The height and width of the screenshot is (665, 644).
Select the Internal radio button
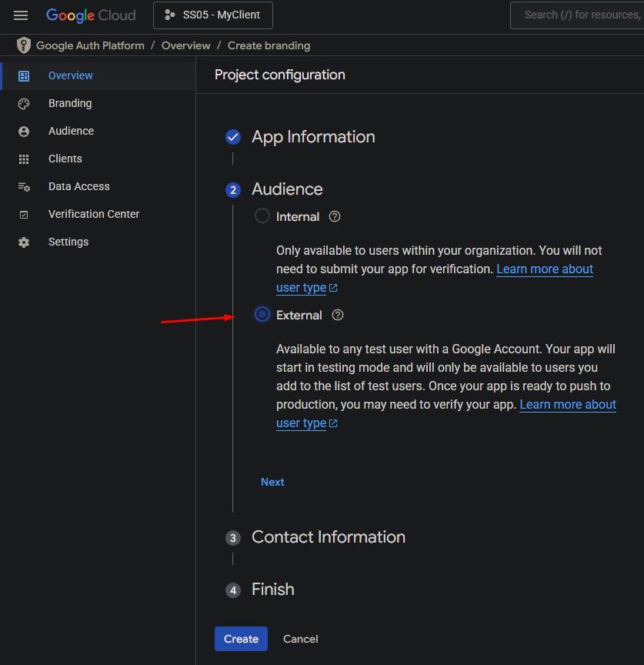[x=262, y=216]
